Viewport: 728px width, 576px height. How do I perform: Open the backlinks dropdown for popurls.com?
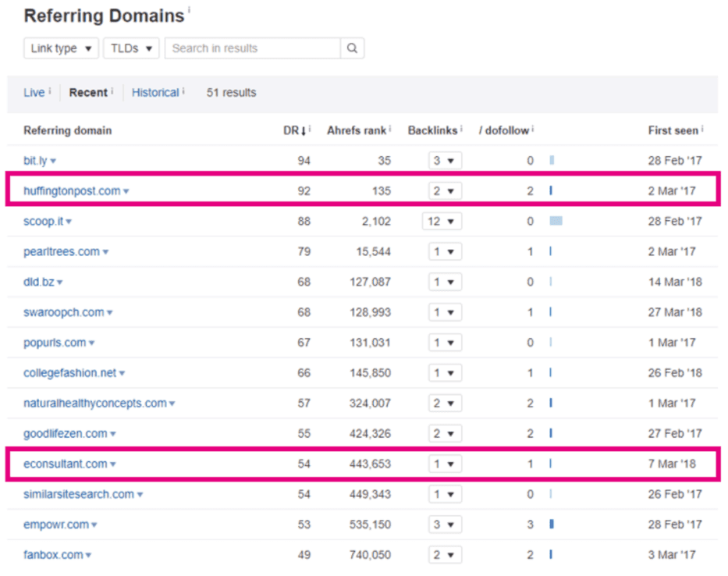click(x=445, y=343)
